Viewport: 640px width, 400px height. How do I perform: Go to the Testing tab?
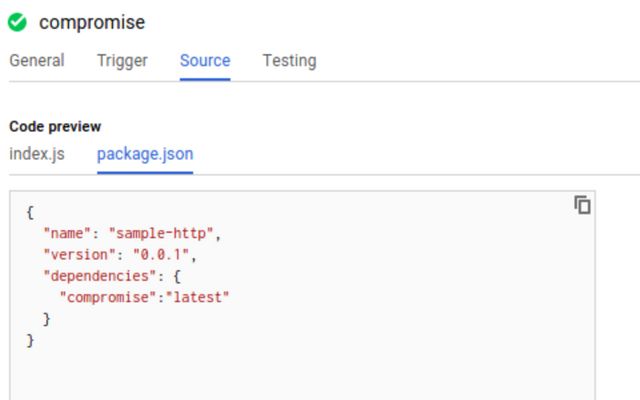point(289,60)
